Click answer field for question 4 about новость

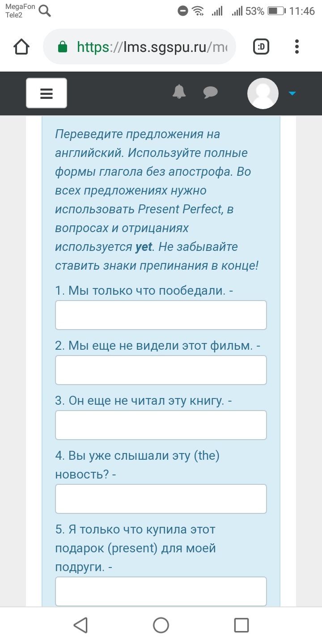161,499
